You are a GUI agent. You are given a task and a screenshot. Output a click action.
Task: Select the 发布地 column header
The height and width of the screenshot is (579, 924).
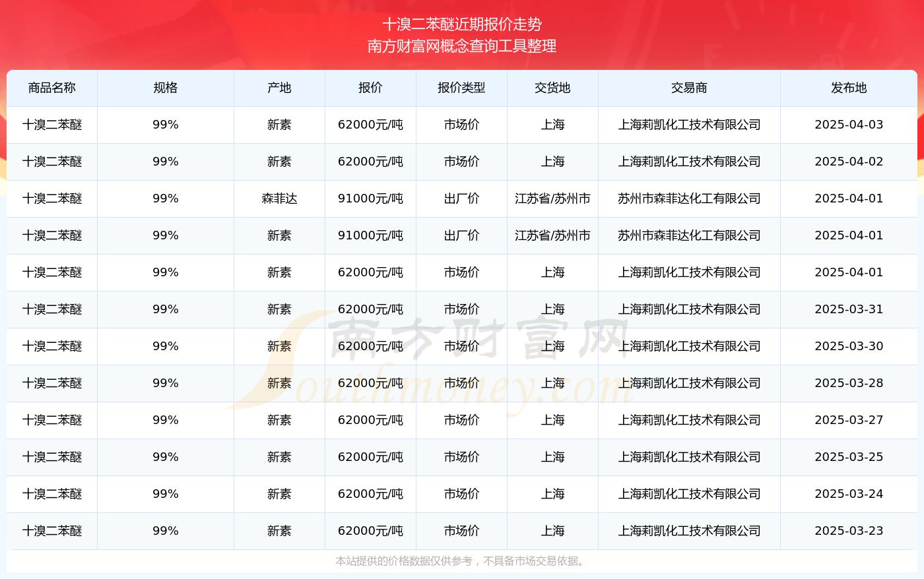[x=849, y=88]
